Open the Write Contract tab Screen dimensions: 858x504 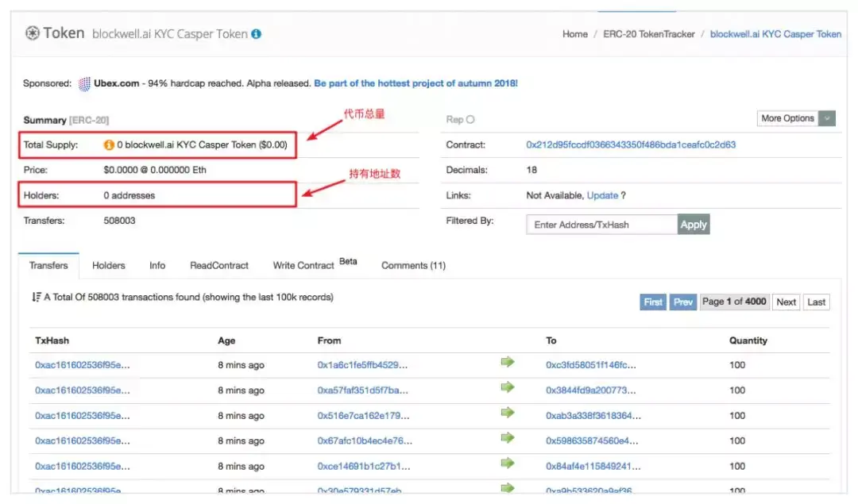(303, 265)
